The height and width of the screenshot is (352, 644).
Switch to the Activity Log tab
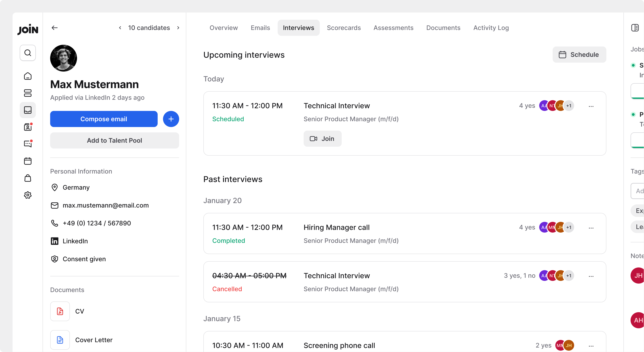pyautogui.click(x=491, y=28)
